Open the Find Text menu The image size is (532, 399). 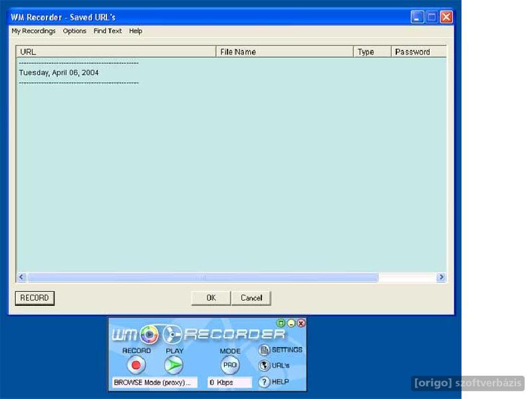108,31
